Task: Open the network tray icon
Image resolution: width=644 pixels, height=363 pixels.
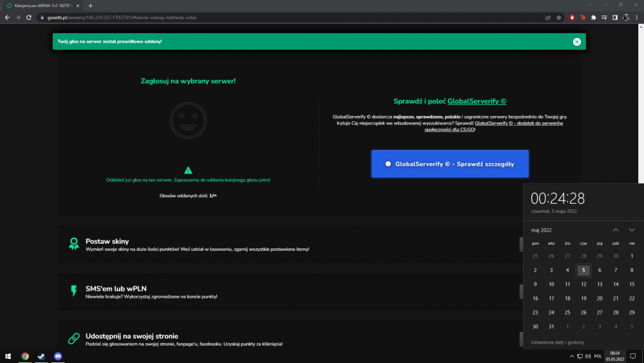Action: point(580,357)
